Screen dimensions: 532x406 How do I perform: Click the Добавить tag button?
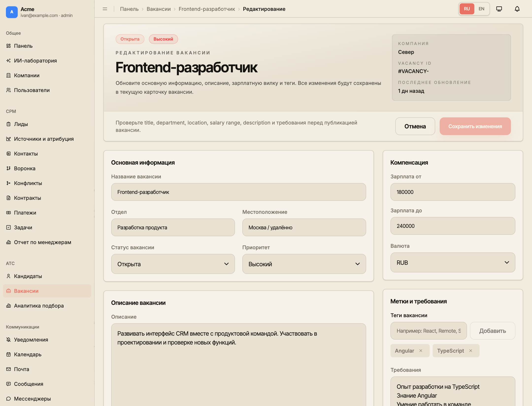tap(493, 331)
